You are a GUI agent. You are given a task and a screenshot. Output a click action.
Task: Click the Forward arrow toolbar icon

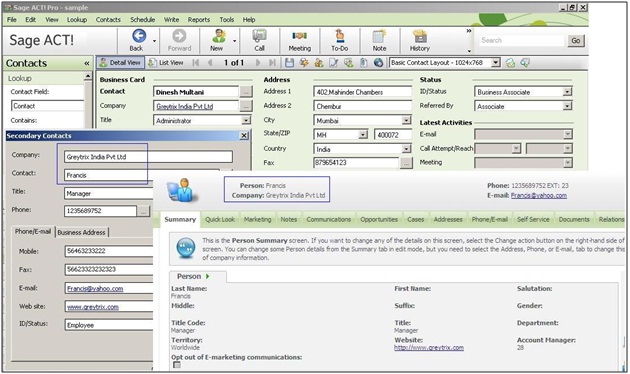[x=179, y=36]
